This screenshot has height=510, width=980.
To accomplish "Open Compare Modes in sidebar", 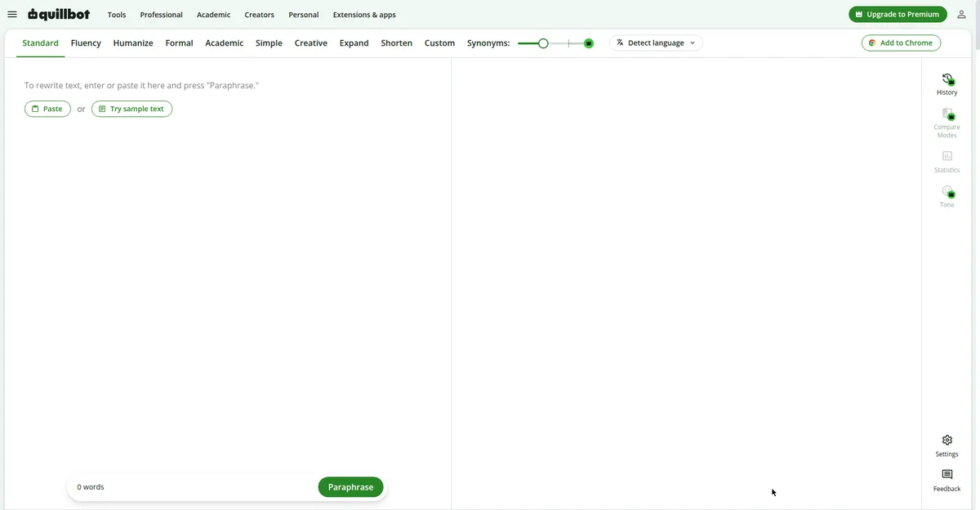I will 947,123.
